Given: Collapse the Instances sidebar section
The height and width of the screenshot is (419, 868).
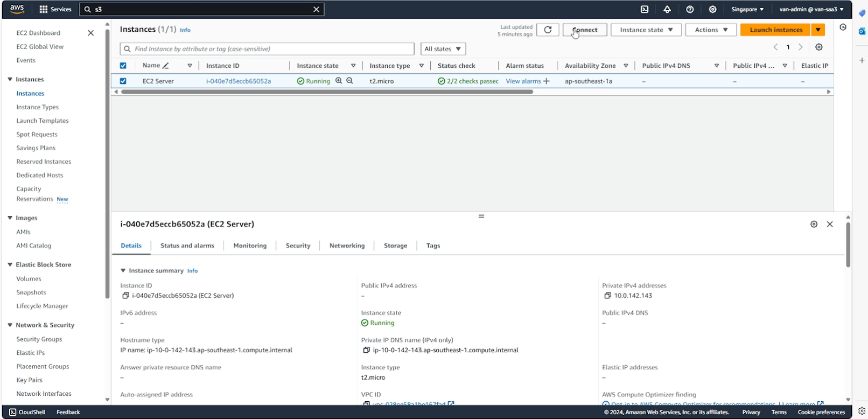Looking at the screenshot, I should click(10, 79).
